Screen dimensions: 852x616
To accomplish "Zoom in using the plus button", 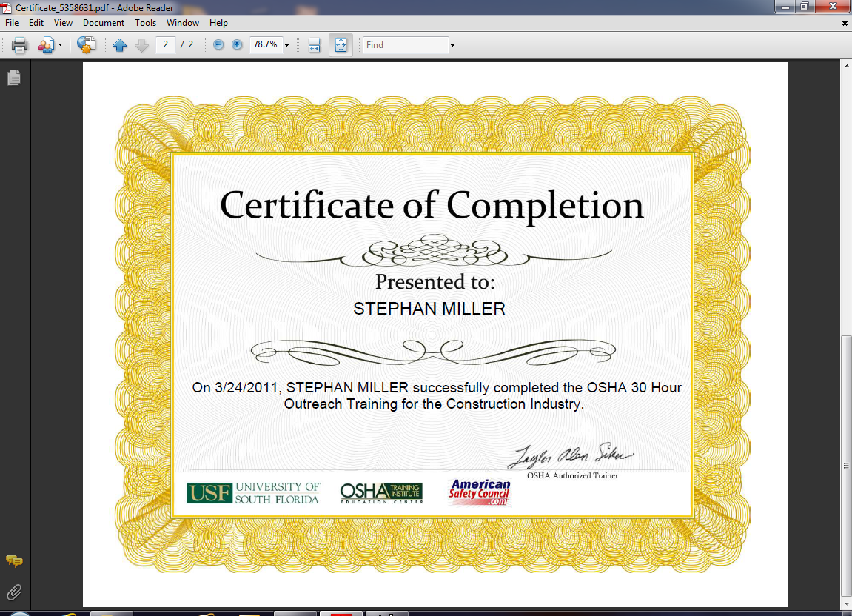I will (237, 44).
